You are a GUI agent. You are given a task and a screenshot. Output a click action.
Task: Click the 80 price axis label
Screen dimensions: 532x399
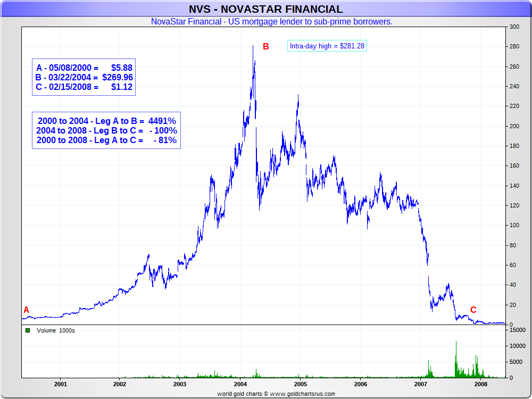pos(513,245)
